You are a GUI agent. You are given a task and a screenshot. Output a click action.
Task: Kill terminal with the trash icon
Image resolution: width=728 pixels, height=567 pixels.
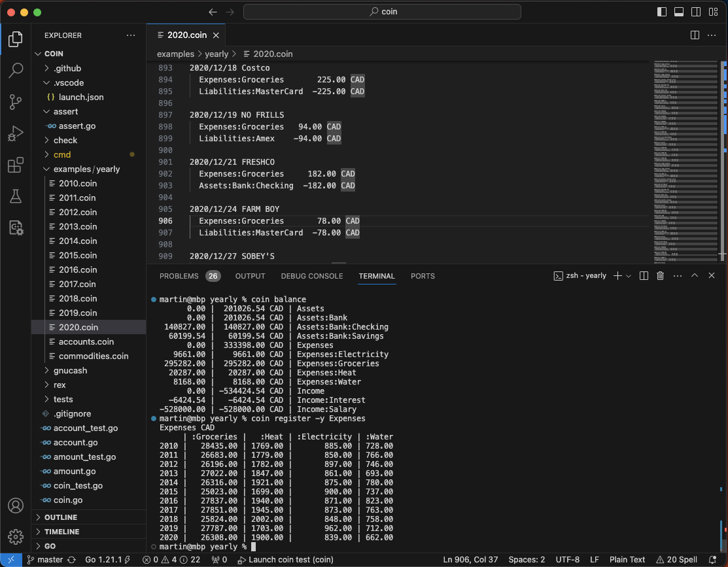pyautogui.click(x=660, y=276)
